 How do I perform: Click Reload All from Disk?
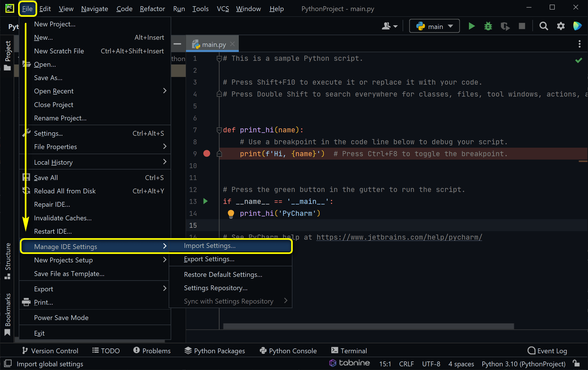point(95,191)
